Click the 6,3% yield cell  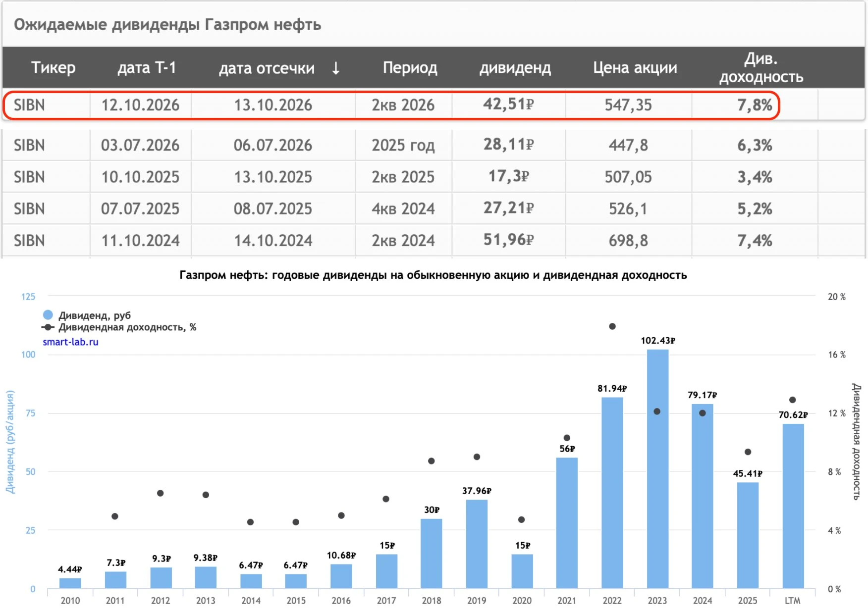pyautogui.click(x=755, y=145)
